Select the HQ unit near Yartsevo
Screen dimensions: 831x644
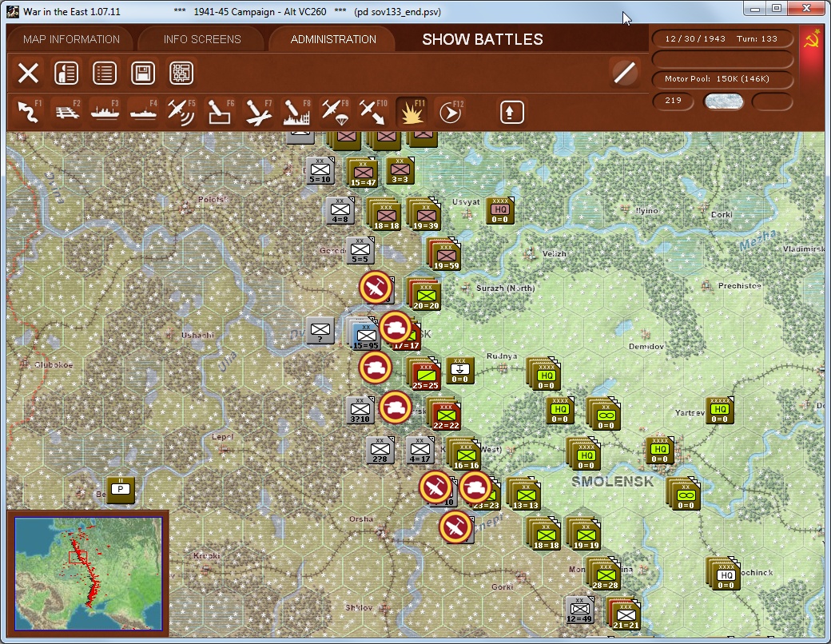tap(719, 410)
